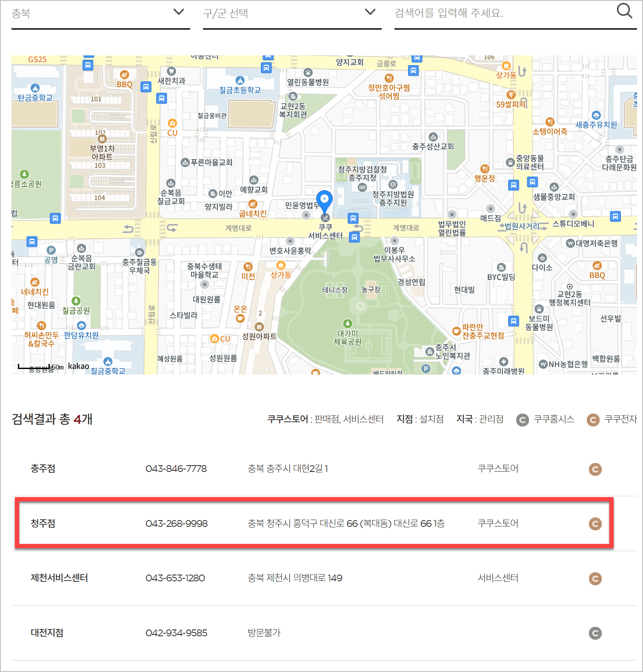Click the magnifier search icon
The width and height of the screenshot is (643, 672).
click(624, 11)
